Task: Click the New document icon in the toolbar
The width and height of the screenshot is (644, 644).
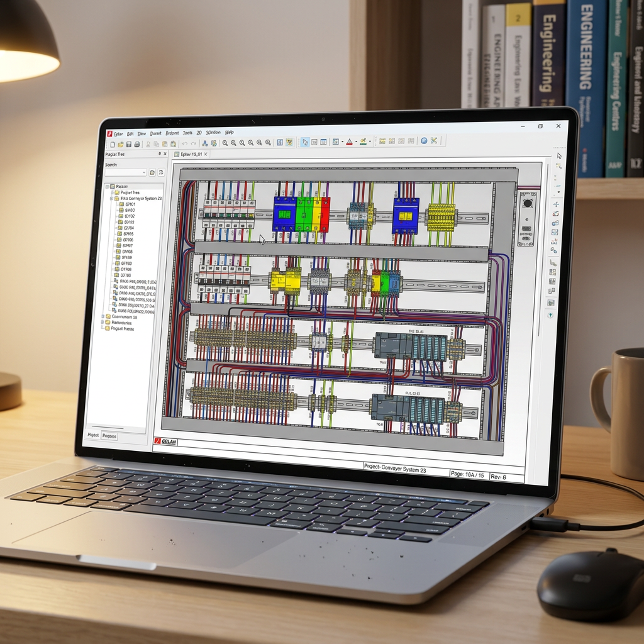Action: coord(113,144)
